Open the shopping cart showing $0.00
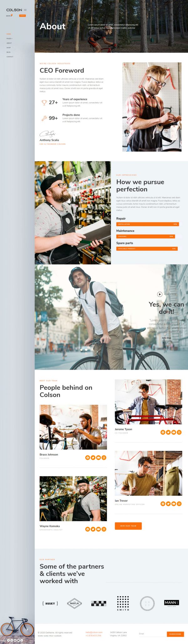The width and height of the screenshot is (188, 644). point(9,16)
